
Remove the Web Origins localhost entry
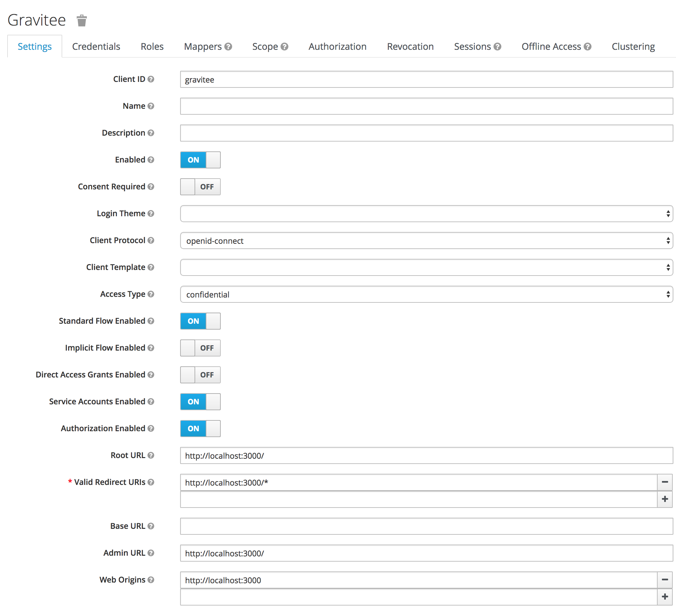[665, 580]
